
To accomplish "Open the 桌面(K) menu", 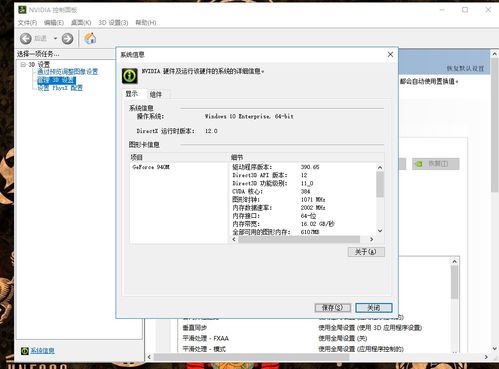I will (x=81, y=23).
